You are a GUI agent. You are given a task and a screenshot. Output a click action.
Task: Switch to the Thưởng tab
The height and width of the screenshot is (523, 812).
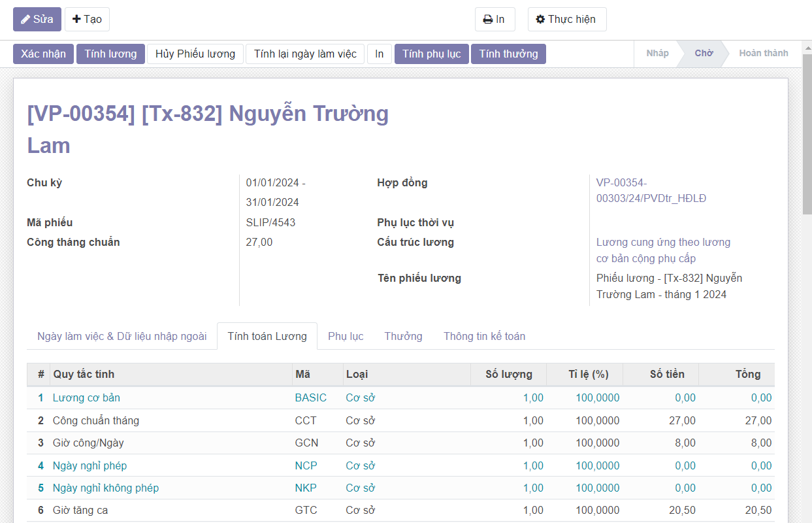pos(403,336)
